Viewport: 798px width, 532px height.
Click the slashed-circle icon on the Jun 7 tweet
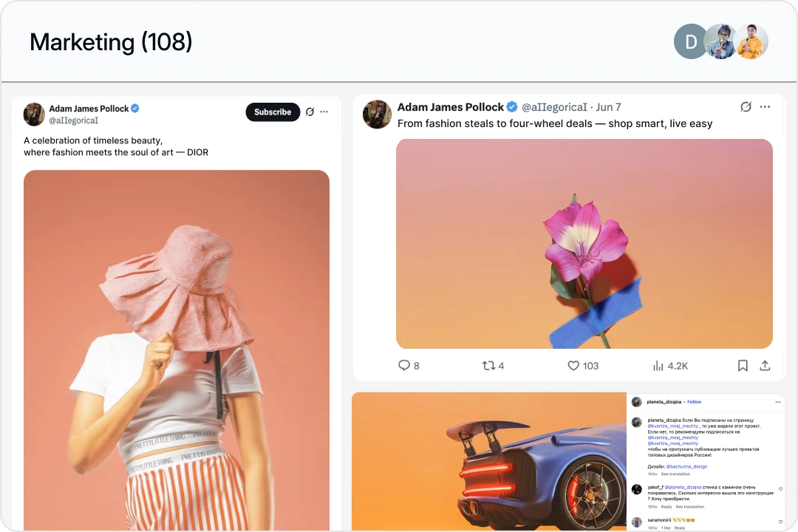(x=746, y=106)
